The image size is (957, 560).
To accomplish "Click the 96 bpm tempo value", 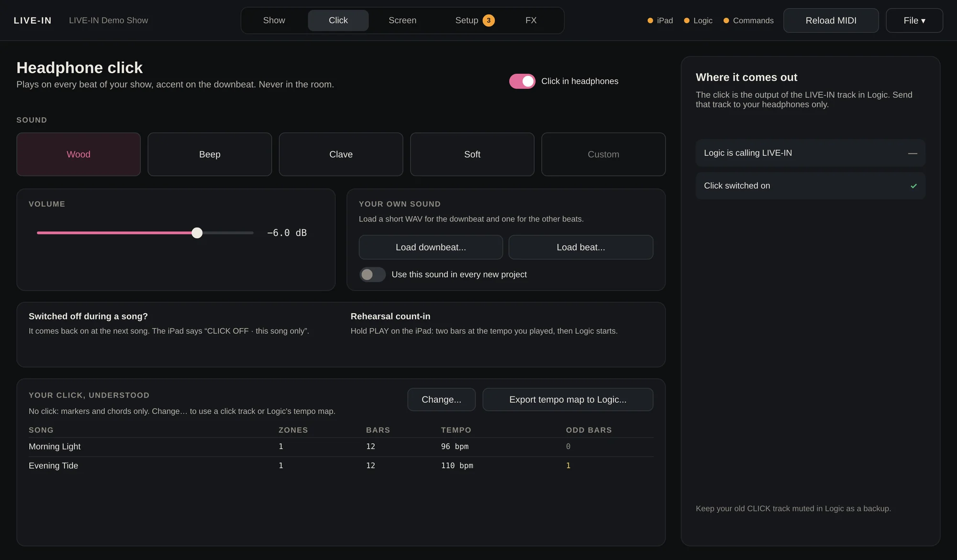I will pyautogui.click(x=455, y=447).
